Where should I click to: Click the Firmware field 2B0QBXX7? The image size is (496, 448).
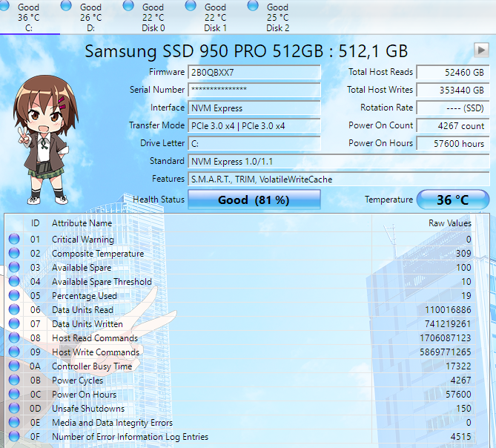pos(254,73)
